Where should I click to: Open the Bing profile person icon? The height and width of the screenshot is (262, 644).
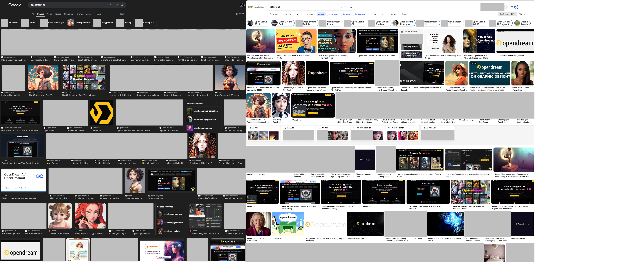coord(506,7)
